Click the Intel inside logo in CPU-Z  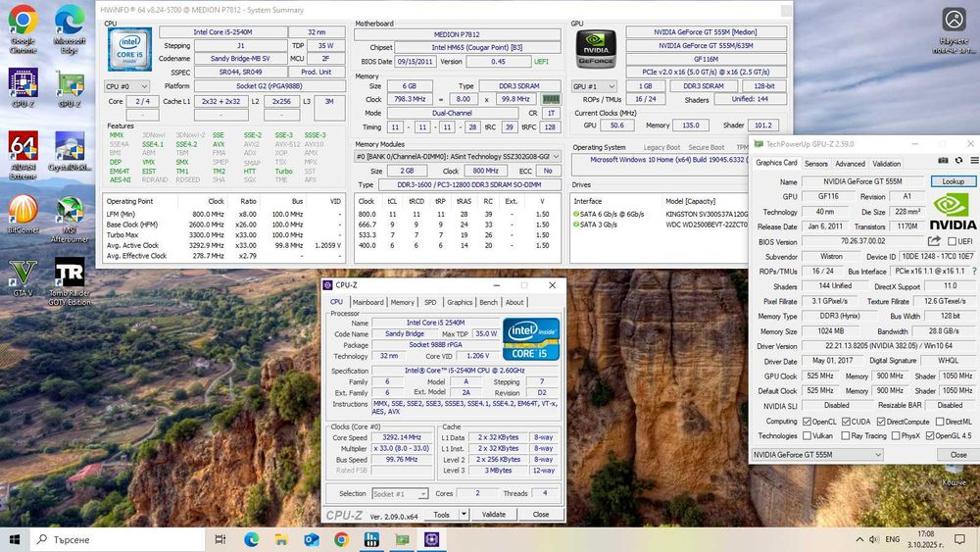530,339
